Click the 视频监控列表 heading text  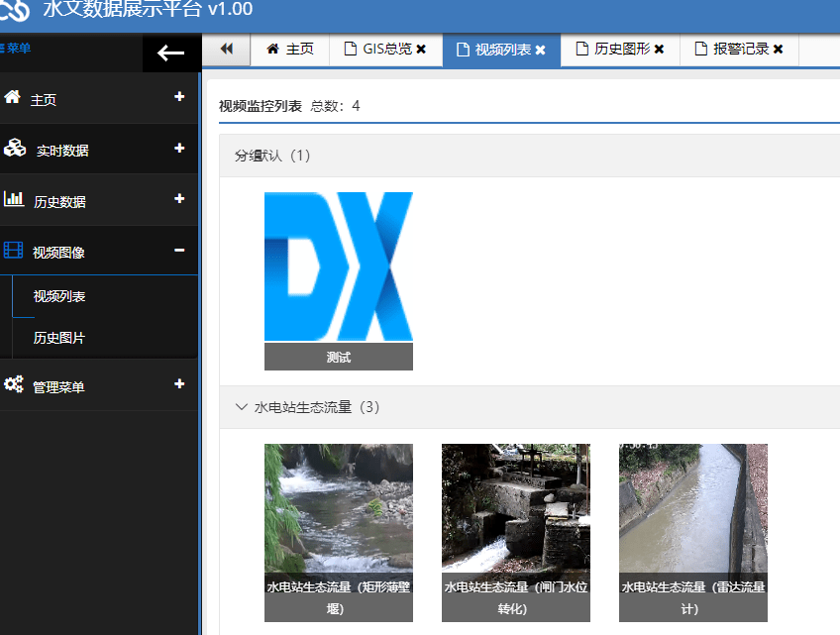(x=261, y=106)
